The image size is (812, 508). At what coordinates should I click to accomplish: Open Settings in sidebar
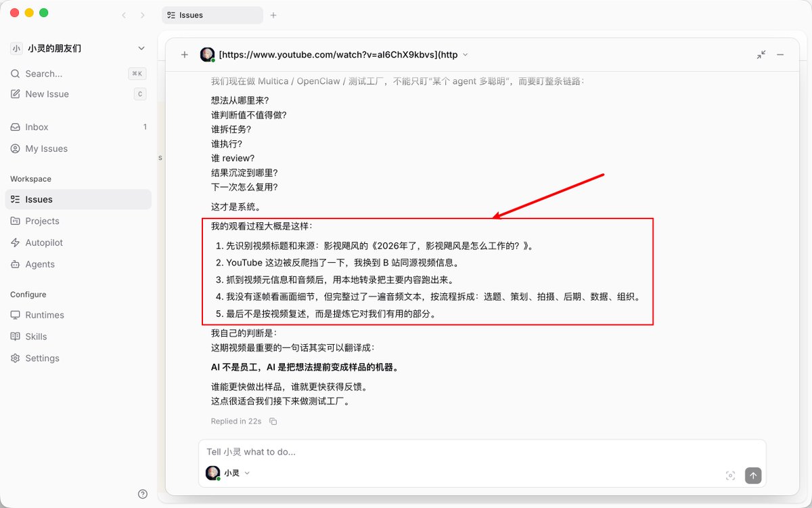coord(78,358)
